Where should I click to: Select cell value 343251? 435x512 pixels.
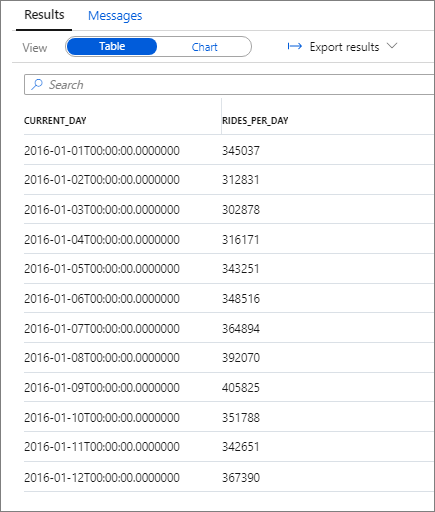coord(241,269)
